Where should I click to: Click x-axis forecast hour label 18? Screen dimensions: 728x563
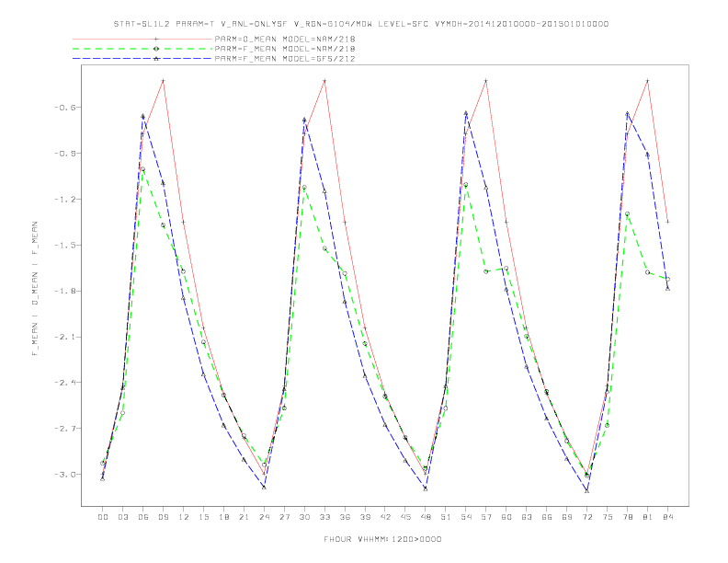(223, 517)
